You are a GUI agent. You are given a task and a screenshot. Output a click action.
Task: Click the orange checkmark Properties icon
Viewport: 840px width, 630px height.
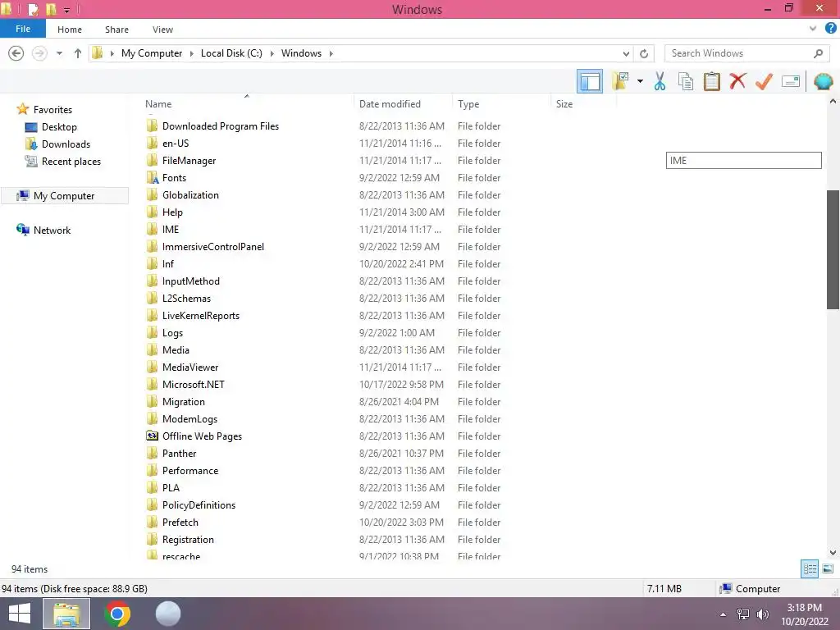[764, 81]
